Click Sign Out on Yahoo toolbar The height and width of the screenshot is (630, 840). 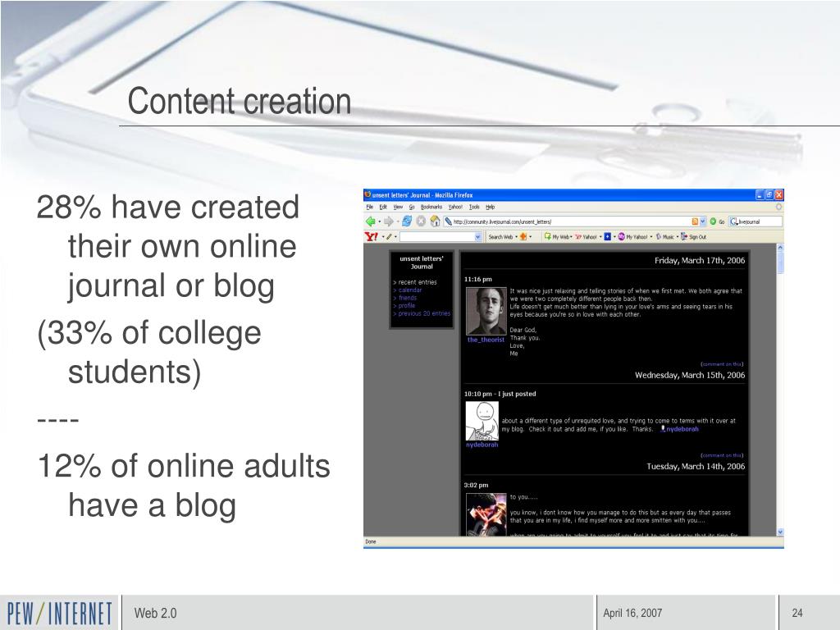pyautogui.click(x=693, y=237)
